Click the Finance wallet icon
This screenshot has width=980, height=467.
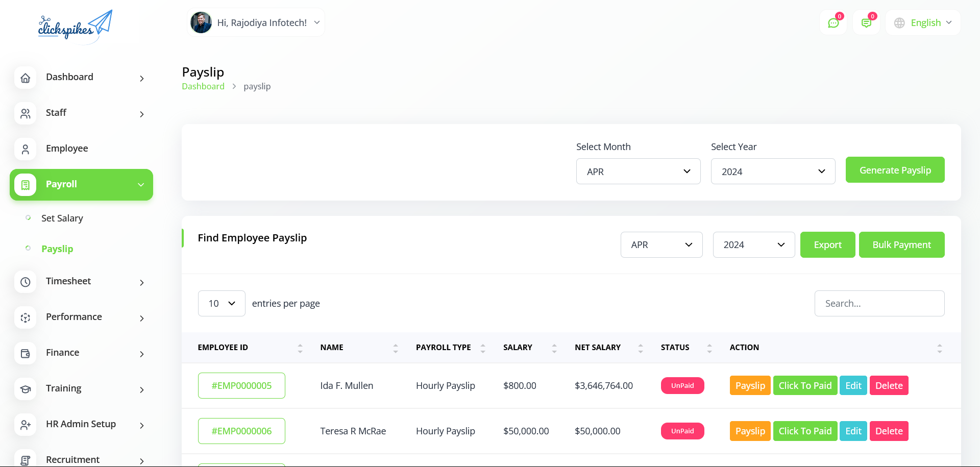tap(26, 353)
